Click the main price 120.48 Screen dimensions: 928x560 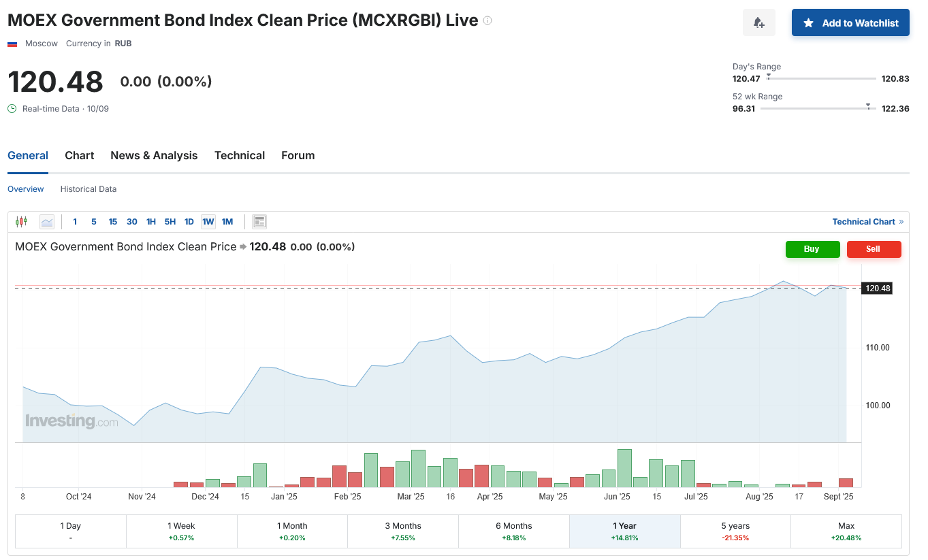(55, 82)
